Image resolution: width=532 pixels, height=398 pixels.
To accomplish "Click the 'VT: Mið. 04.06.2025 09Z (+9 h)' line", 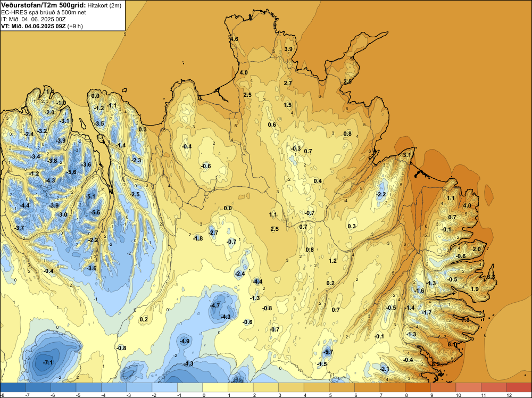I will coord(41,26).
